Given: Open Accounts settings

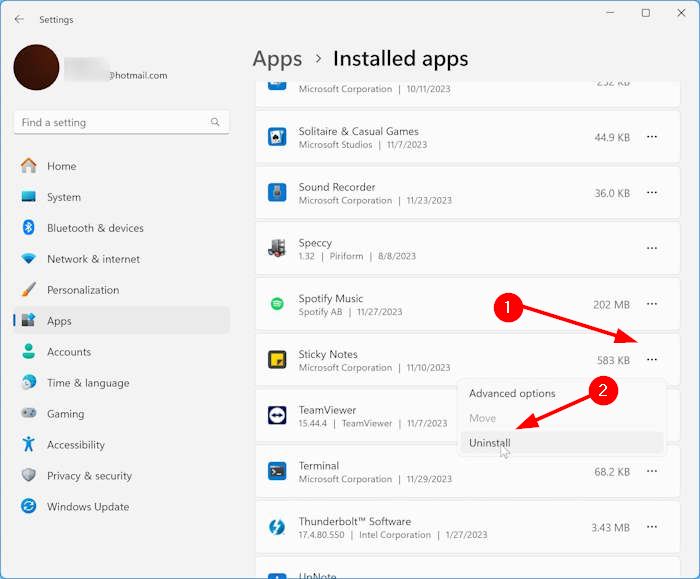Looking at the screenshot, I should (x=121, y=352).
